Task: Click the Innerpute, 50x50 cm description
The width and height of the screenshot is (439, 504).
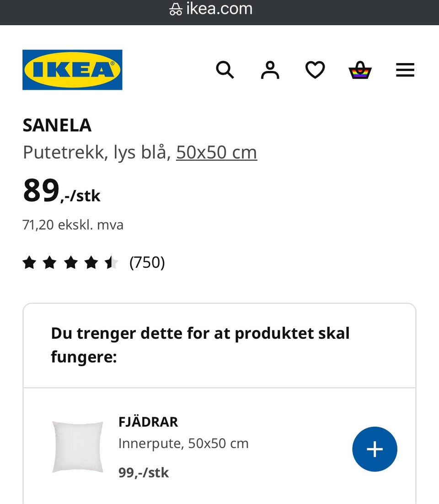Action: tap(183, 443)
